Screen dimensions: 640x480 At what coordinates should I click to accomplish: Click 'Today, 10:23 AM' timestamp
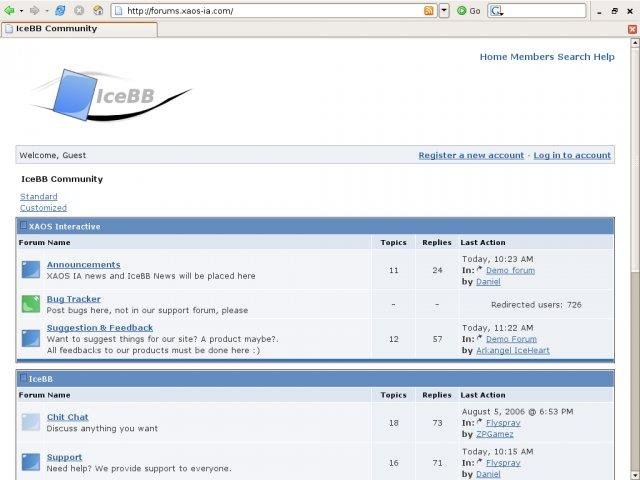(498, 259)
